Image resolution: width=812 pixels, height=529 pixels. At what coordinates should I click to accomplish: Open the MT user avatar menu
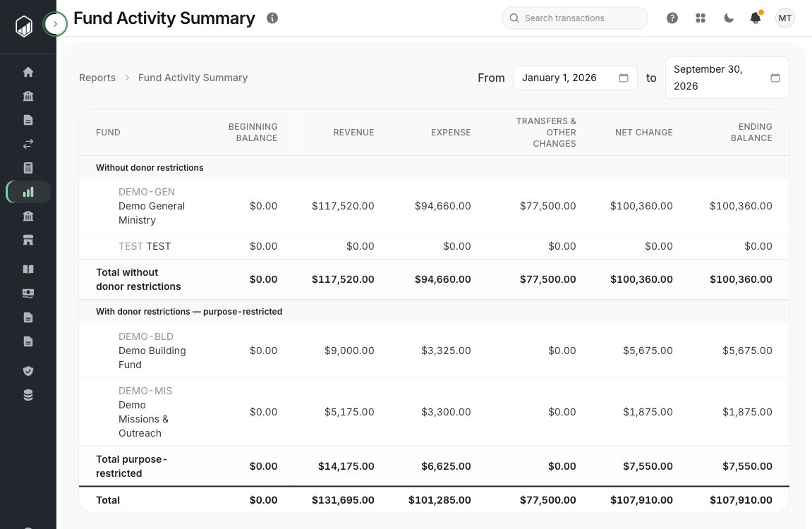point(784,18)
